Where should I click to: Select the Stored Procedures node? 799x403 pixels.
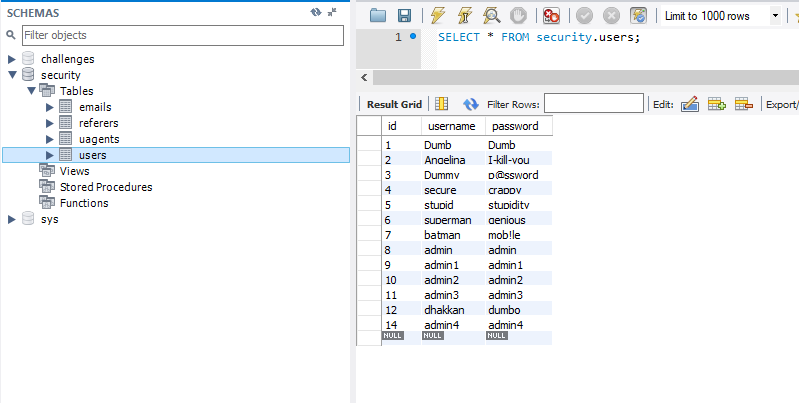point(106,187)
